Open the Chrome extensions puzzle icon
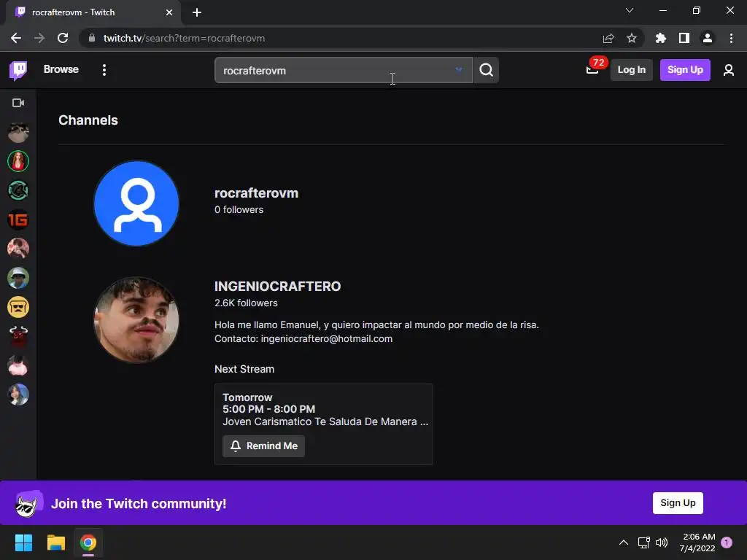 pyautogui.click(x=661, y=38)
